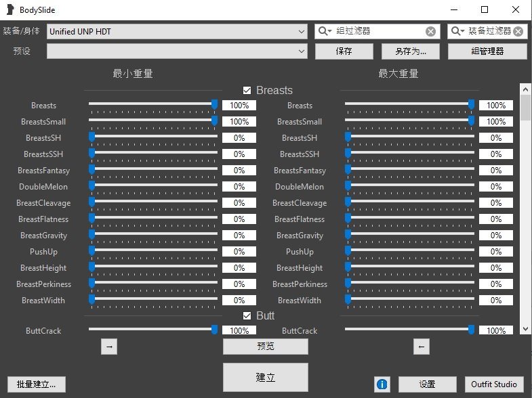Open the 设置 settings button
The width and height of the screenshot is (532, 398).
(427, 384)
